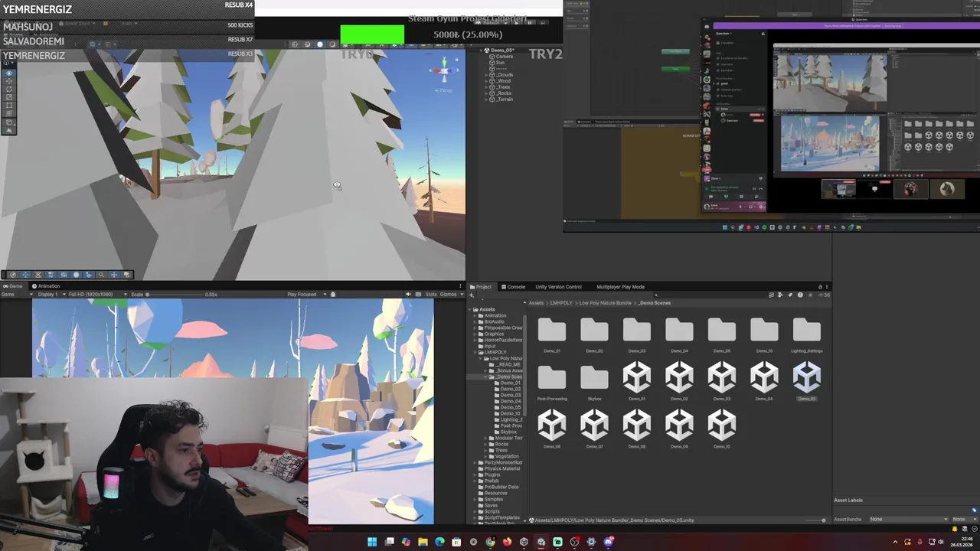980x551 pixels.
Task: Click the magnifier icon in Scene bottom toolbar
Action: pyautogui.click(x=101, y=275)
